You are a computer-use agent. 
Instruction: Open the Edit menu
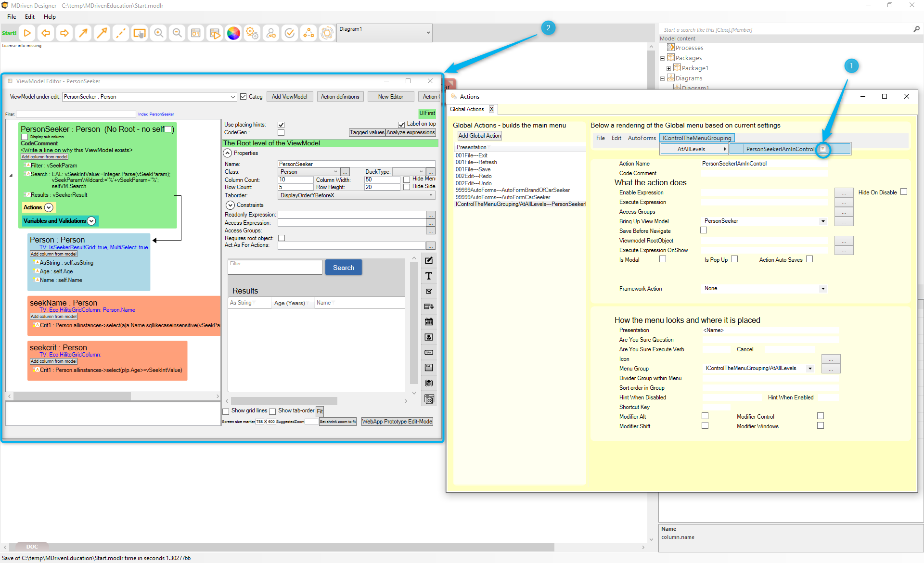[x=30, y=17]
